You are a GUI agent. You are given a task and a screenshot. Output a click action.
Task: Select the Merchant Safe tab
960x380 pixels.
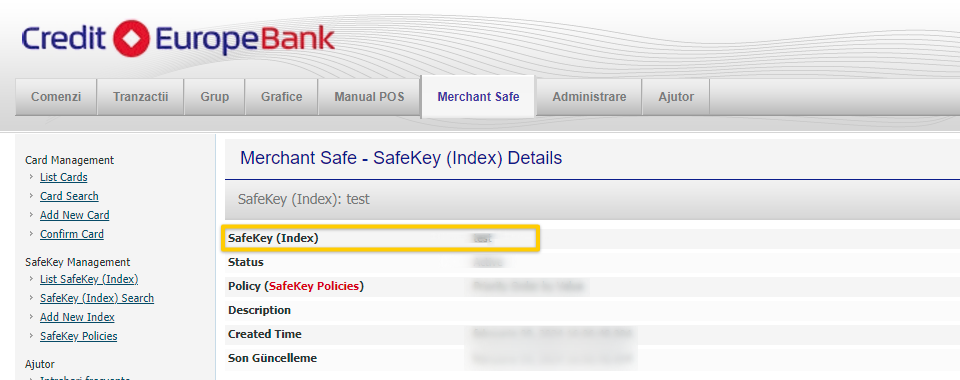pos(478,97)
